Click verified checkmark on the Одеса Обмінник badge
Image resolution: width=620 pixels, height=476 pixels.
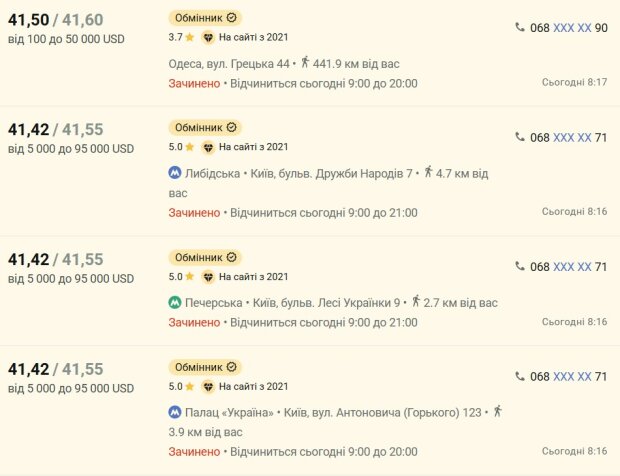[x=232, y=17]
